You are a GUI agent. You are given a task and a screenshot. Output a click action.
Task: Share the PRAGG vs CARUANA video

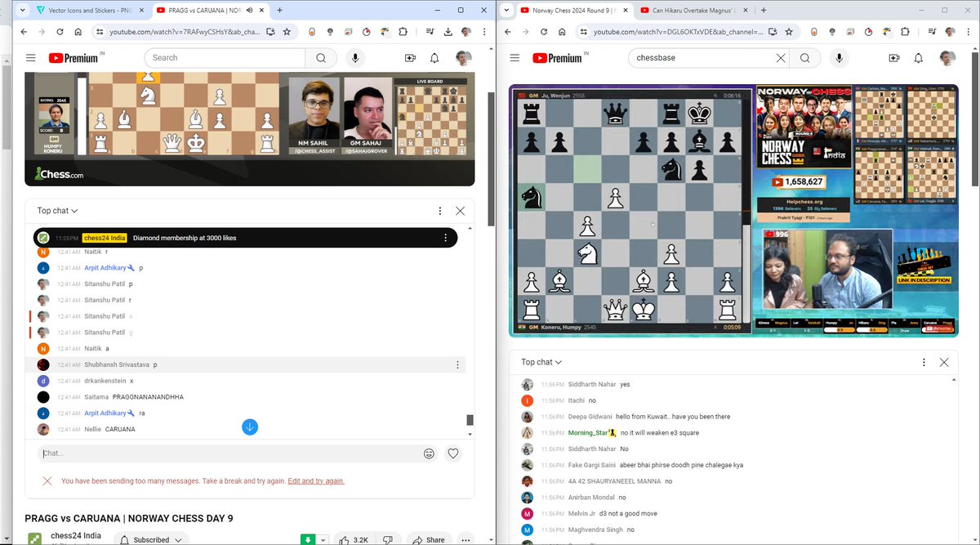(x=429, y=540)
